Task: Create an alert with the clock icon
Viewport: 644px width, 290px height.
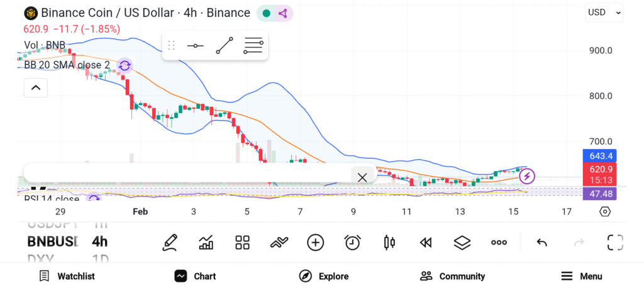Action: tap(352, 242)
